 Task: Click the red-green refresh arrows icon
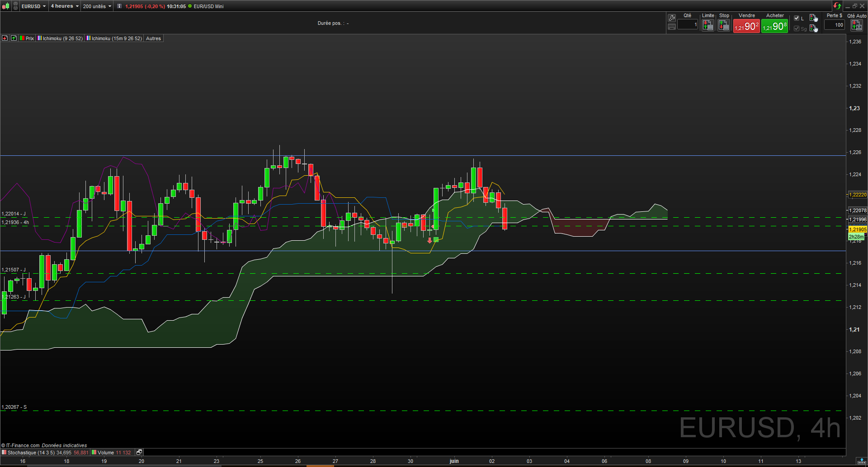click(837, 6)
